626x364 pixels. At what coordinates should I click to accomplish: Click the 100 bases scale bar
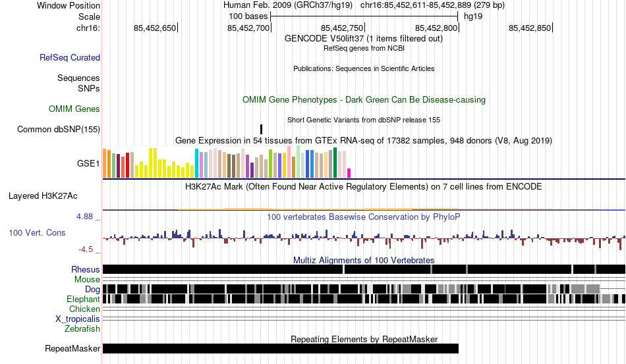coord(364,16)
